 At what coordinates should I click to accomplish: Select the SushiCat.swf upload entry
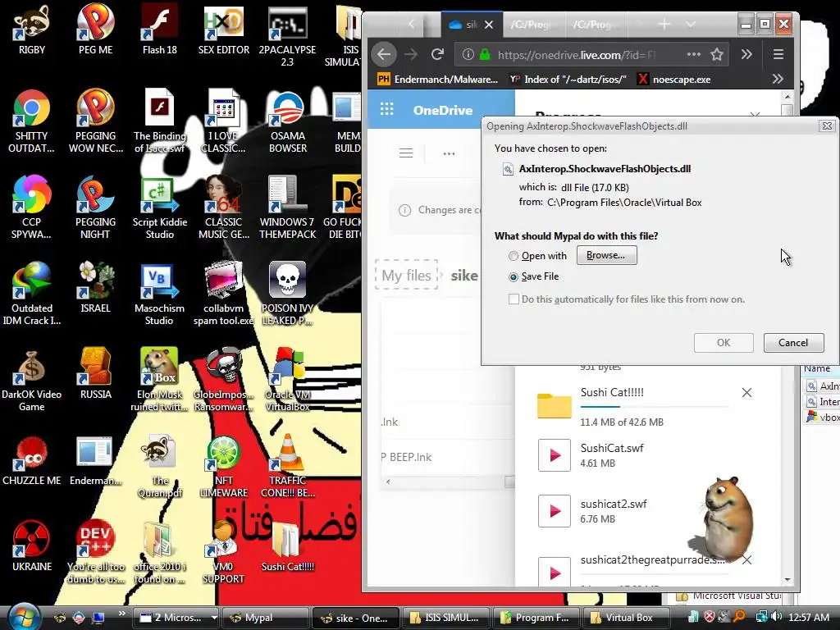coord(643,454)
